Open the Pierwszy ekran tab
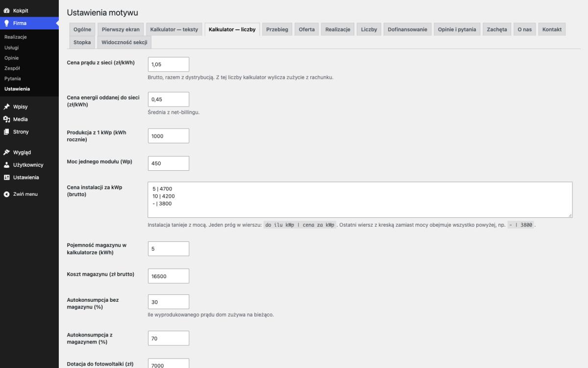 121,29
